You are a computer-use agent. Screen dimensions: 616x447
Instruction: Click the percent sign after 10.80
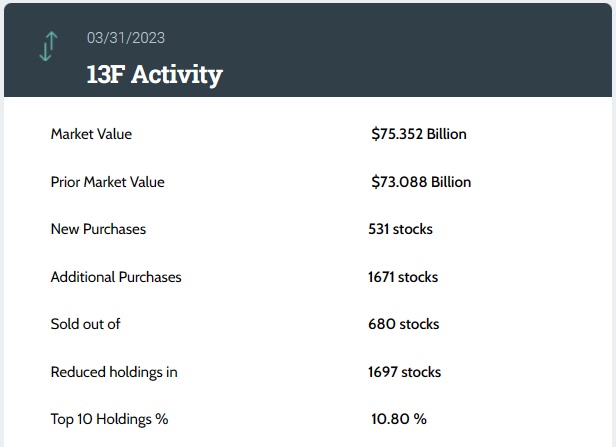point(421,419)
